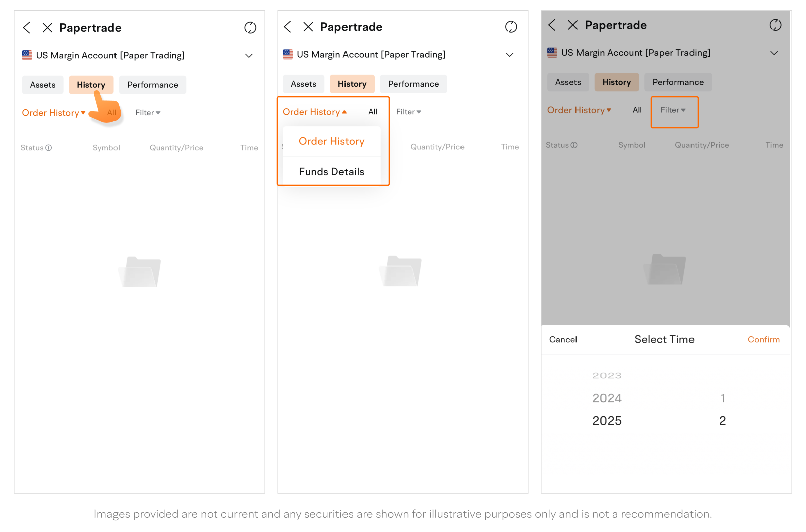Switch to the Performance tab in the left panel

[153, 85]
